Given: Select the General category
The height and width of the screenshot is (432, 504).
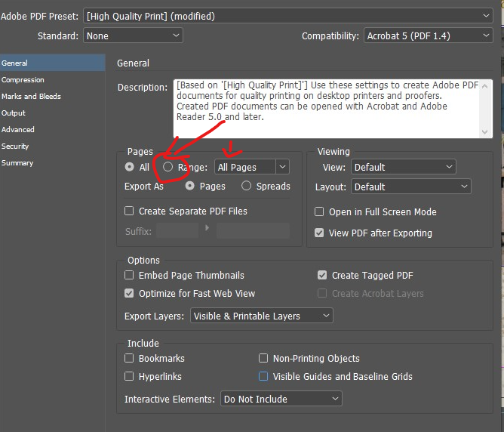Looking at the screenshot, I should tap(52, 63).
